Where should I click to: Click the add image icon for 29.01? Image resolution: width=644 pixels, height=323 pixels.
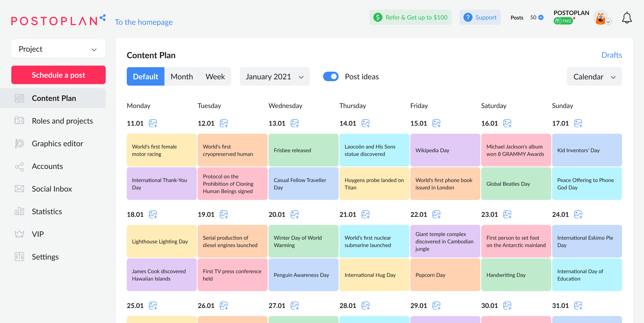coord(436,306)
